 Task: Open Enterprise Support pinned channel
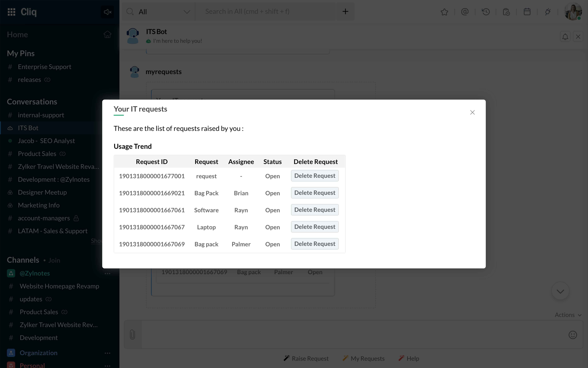point(44,67)
